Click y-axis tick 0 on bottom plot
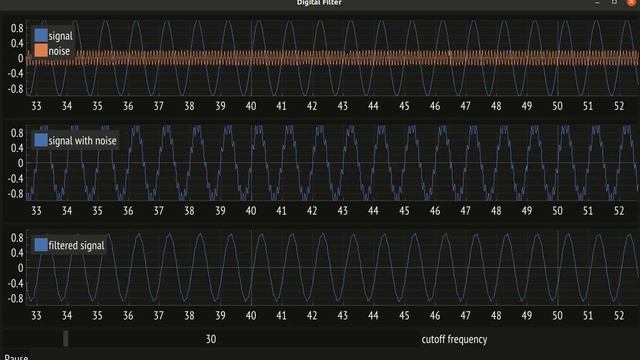 [x=20, y=268]
